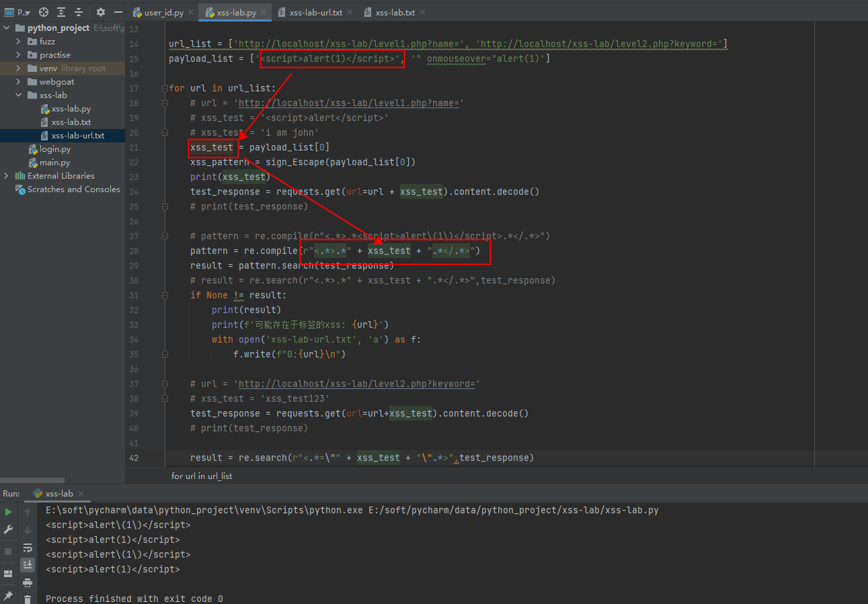Image resolution: width=868 pixels, height=604 pixels.
Task: Rerun xss-lab with green play icon
Action: pos(8,512)
